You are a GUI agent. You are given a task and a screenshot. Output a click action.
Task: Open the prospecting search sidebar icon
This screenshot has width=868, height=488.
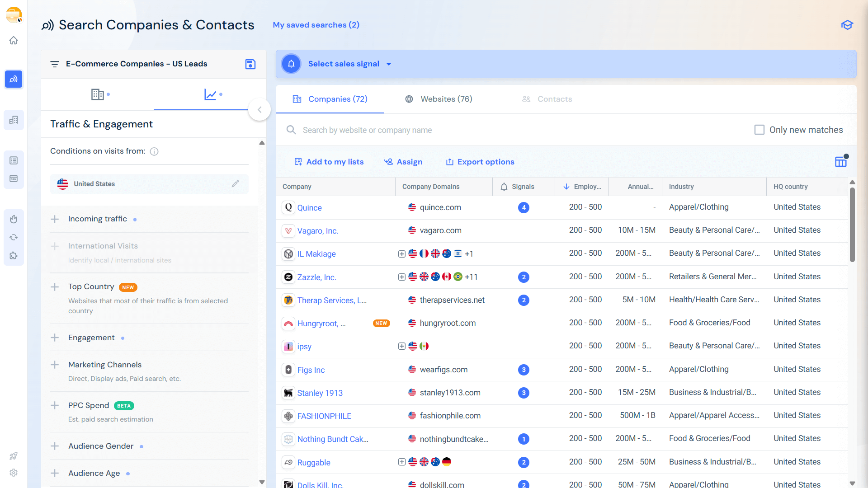tap(14, 79)
